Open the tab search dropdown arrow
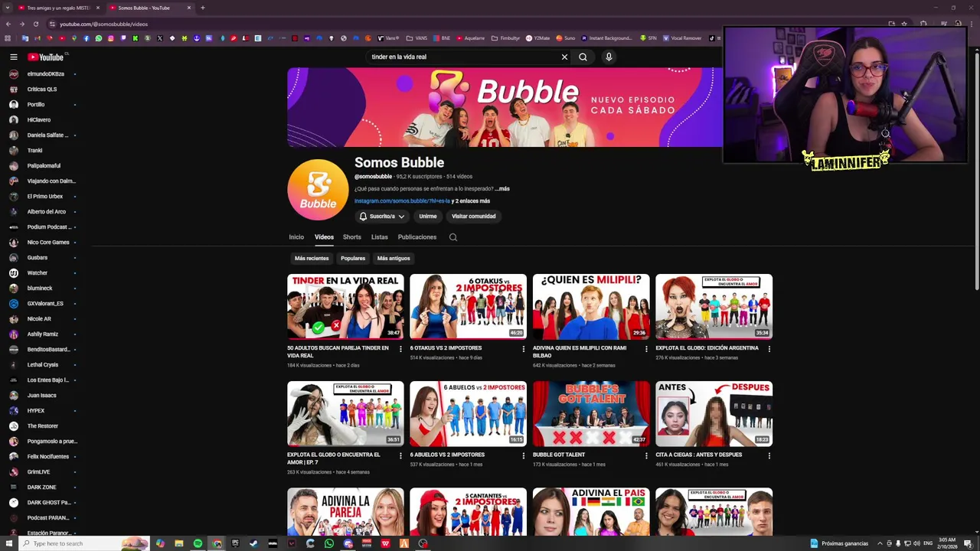Viewport: 980px width, 551px height. 8,8
